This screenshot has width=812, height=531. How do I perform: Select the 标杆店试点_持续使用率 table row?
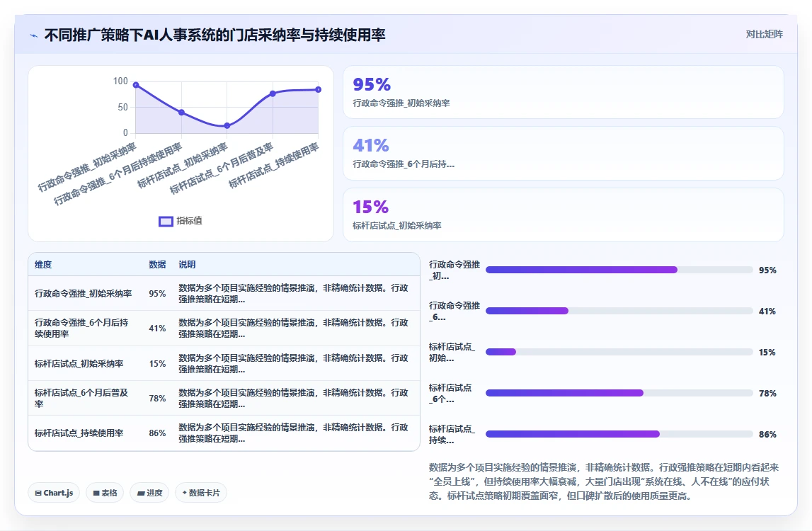pos(224,433)
